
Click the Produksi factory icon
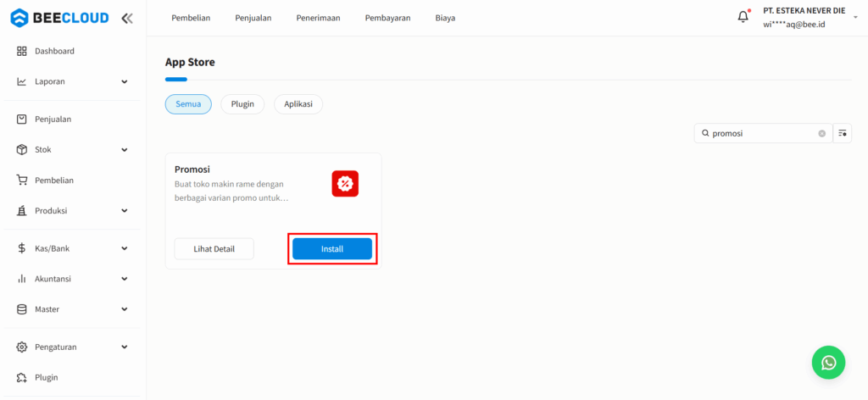(21, 210)
